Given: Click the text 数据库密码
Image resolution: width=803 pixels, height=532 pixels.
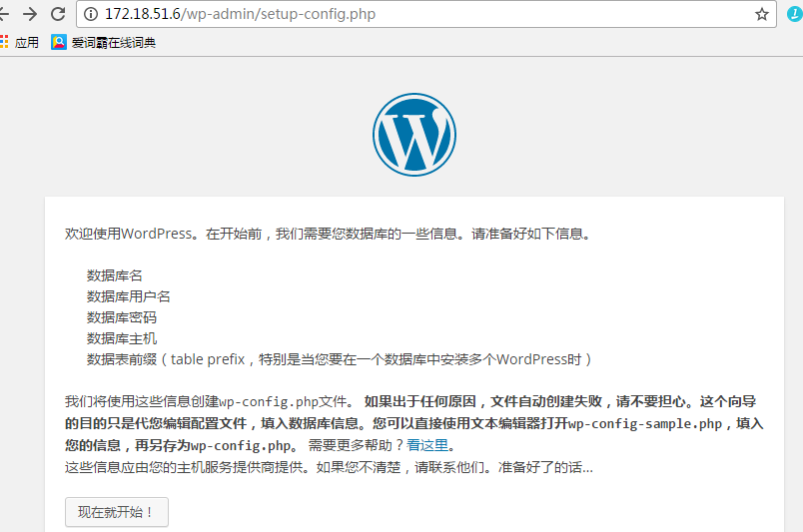Looking at the screenshot, I should click(x=122, y=317).
